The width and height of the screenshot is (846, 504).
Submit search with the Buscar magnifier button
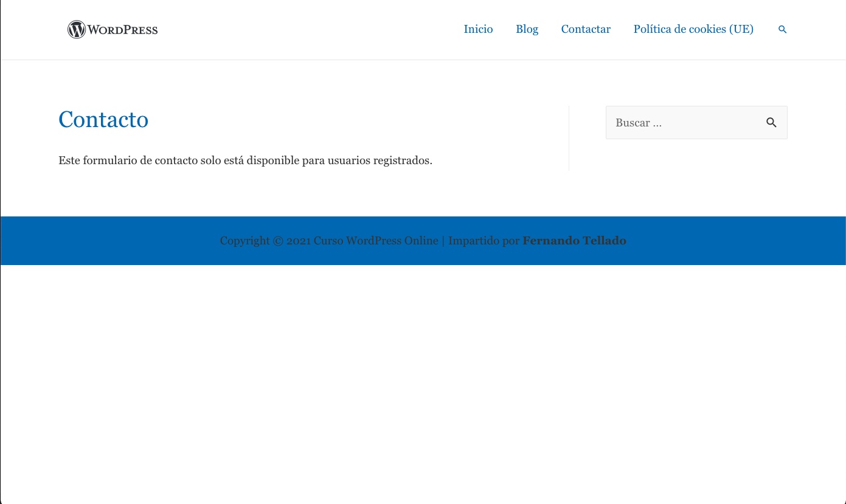(x=771, y=123)
